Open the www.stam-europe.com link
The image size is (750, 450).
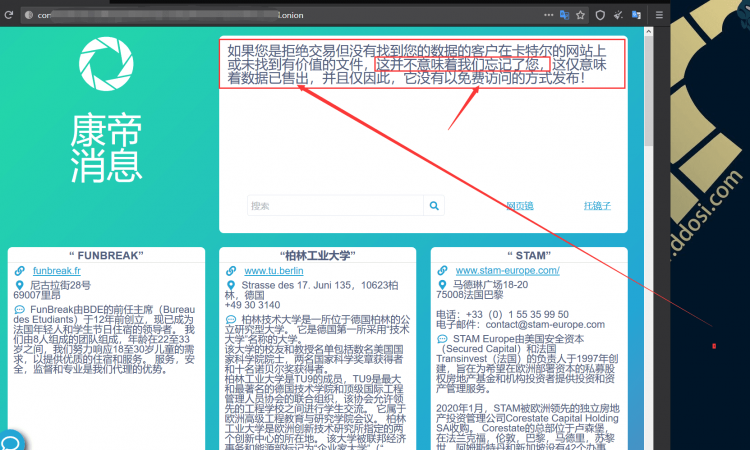pyautogui.click(x=507, y=271)
